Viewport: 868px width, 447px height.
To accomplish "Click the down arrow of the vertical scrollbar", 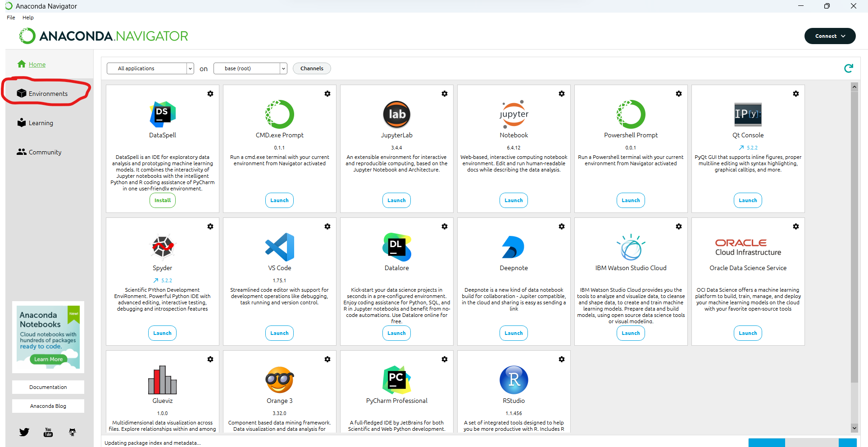I will pos(854,428).
